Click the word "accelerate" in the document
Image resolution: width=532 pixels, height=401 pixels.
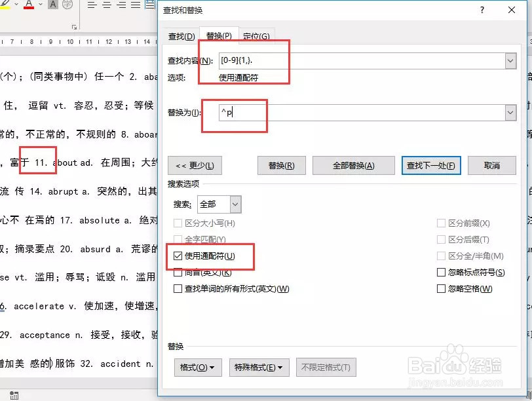[x=39, y=307]
